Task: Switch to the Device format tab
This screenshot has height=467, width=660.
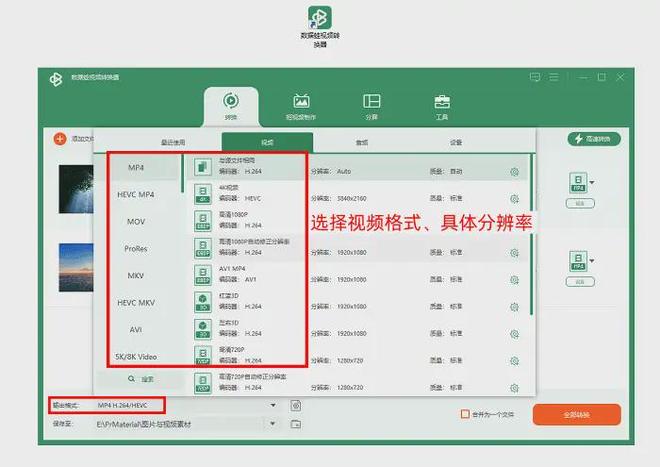Action: [456, 142]
